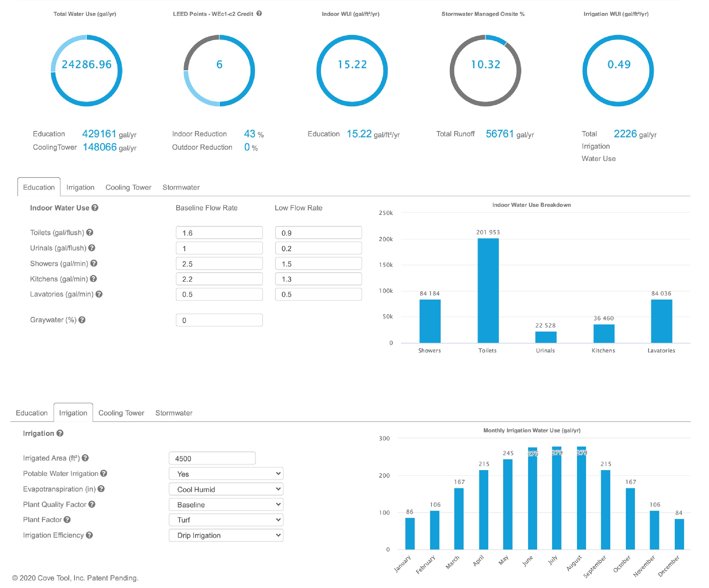Viewport: 709px width, 588px height.
Task: Open help for Indoor Water Use
Action: 95,208
